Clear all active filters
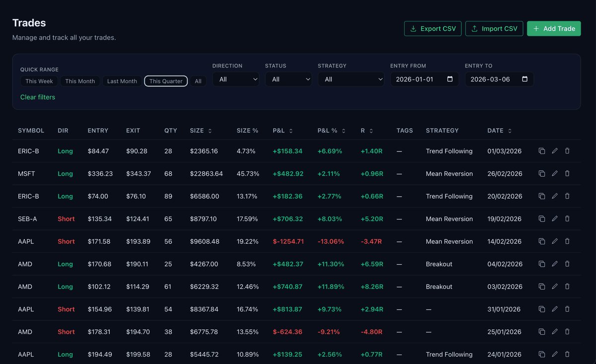 38,97
